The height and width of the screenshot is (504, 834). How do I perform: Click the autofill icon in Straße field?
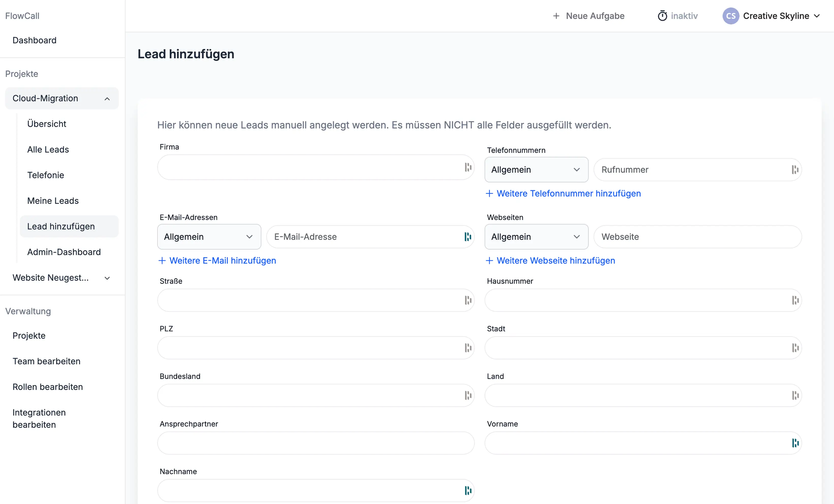(x=468, y=300)
